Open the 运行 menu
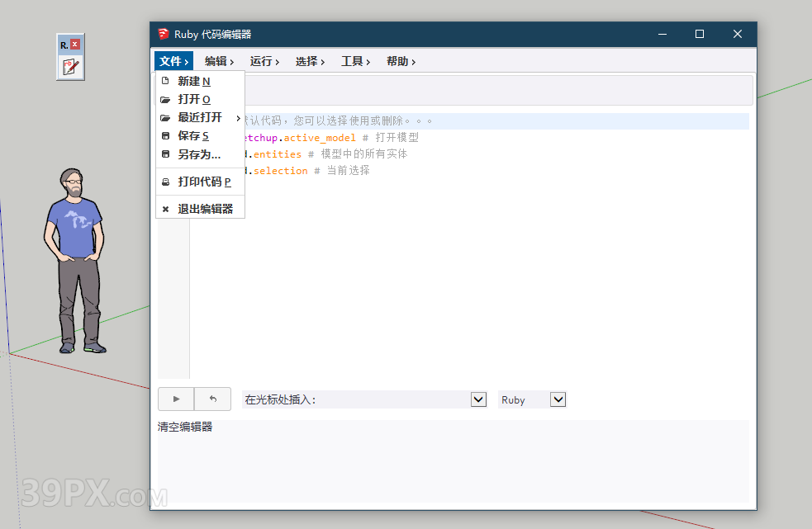812x529 pixels. [x=264, y=61]
